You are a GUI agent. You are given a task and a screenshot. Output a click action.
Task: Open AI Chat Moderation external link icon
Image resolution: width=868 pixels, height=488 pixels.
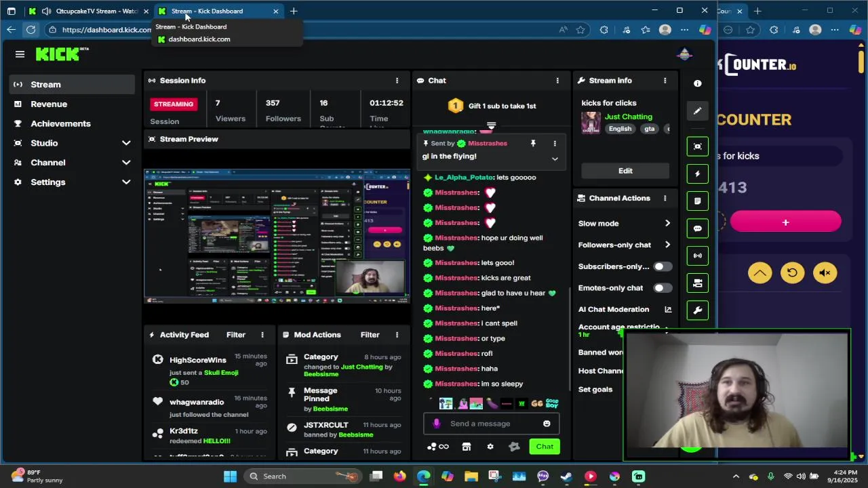click(668, 309)
